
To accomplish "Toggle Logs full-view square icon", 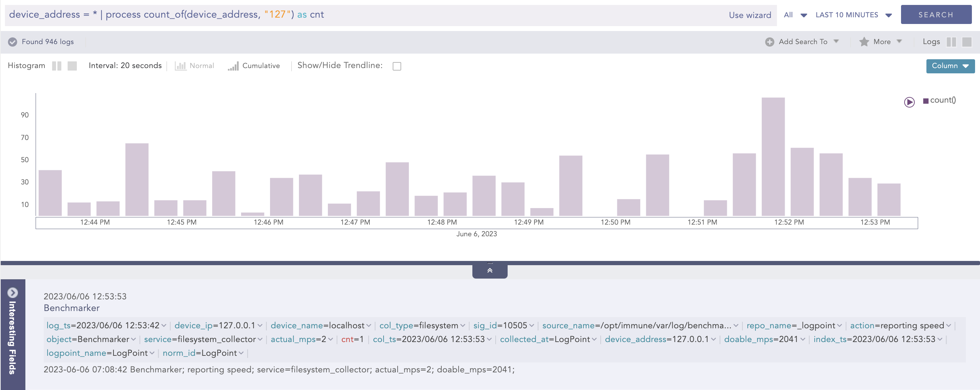I will pos(966,42).
